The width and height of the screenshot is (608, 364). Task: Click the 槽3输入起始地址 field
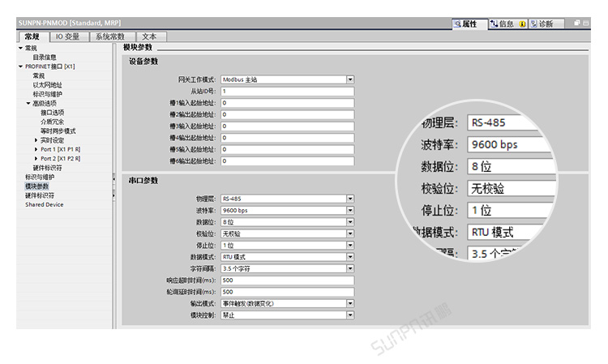pos(287,126)
